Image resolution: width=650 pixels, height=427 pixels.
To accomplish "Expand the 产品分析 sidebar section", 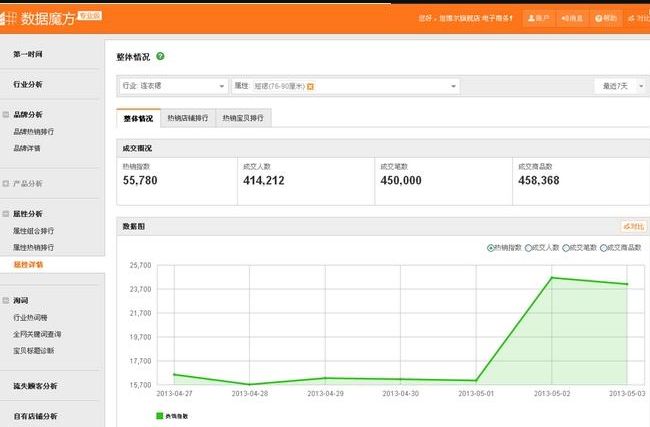I will 6,183.
